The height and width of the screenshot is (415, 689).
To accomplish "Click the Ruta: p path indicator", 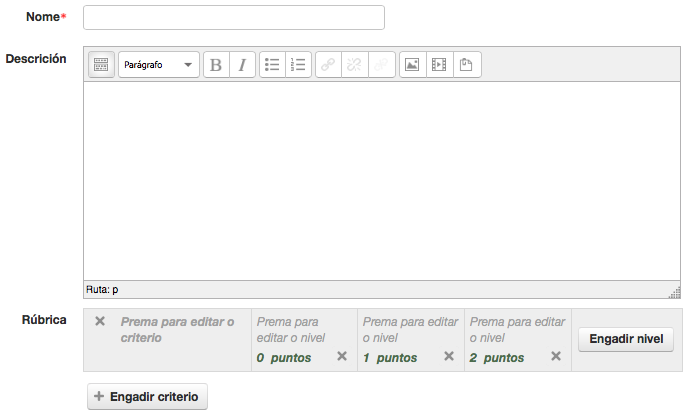I will [x=102, y=290].
